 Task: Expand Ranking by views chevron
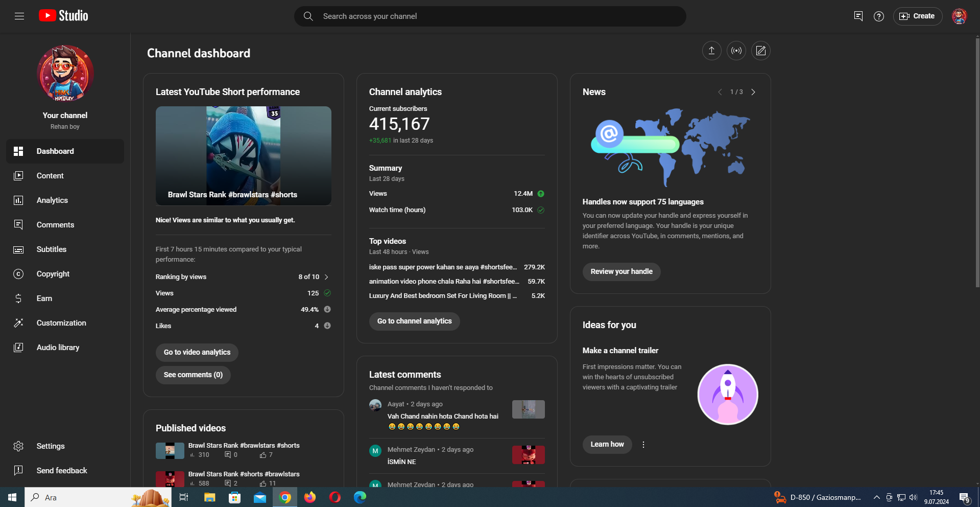(326, 277)
